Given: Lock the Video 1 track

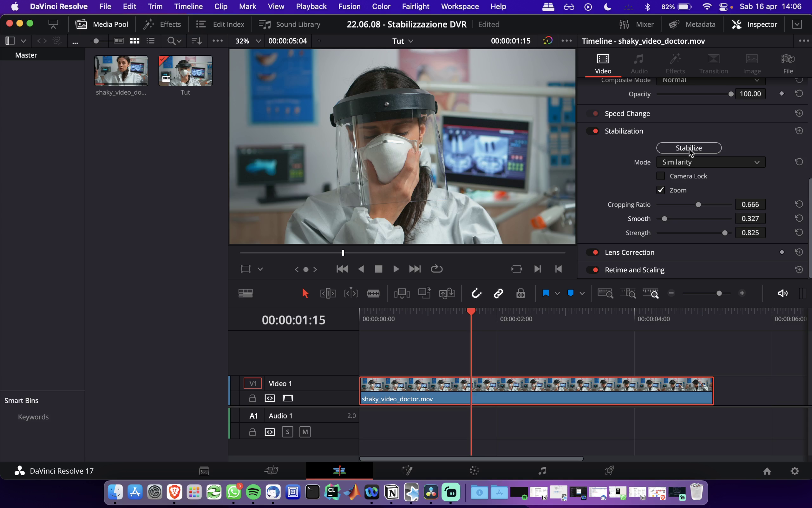Looking at the screenshot, I should [x=252, y=398].
